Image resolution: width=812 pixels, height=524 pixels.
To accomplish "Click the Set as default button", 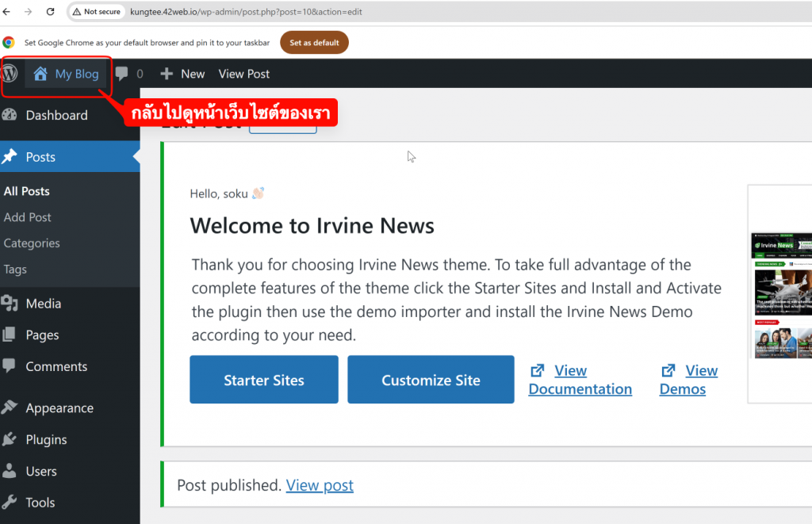I will pyautogui.click(x=314, y=43).
